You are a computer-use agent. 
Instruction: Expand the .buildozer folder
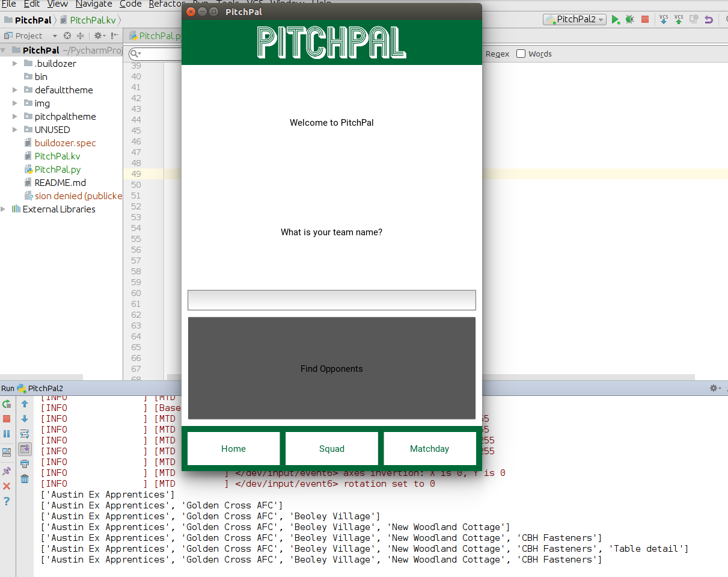(15, 63)
